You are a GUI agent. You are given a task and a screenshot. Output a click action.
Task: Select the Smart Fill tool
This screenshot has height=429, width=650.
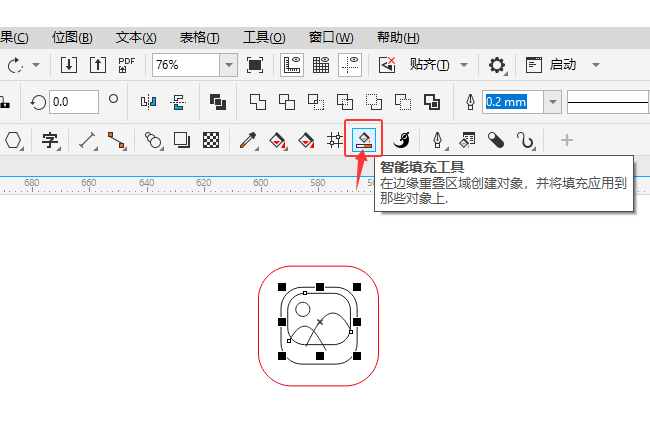click(364, 140)
